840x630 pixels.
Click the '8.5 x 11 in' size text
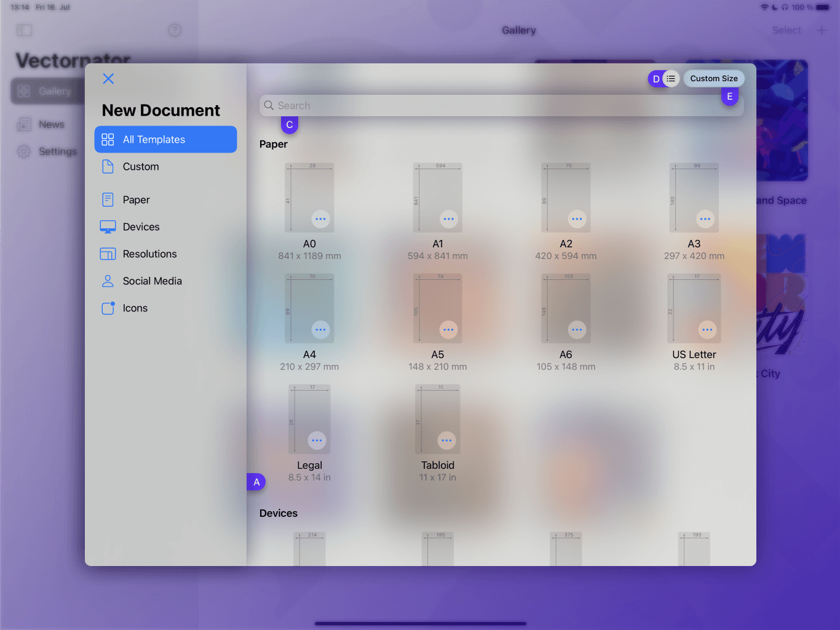[694, 367]
